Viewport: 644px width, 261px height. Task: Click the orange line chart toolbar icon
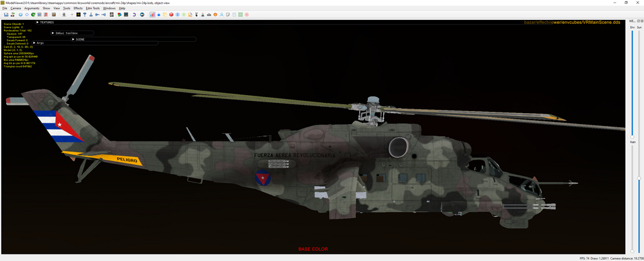coord(190,14)
